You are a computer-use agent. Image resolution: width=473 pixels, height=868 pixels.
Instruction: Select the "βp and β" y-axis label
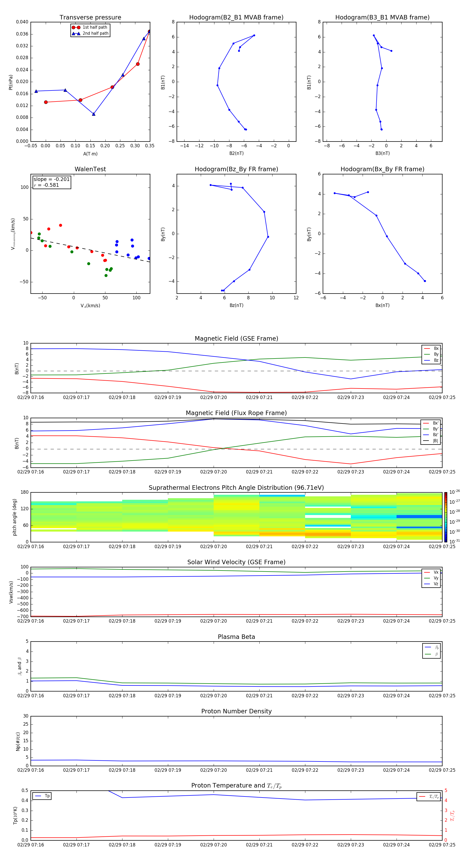pyautogui.click(x=19, y=666)
